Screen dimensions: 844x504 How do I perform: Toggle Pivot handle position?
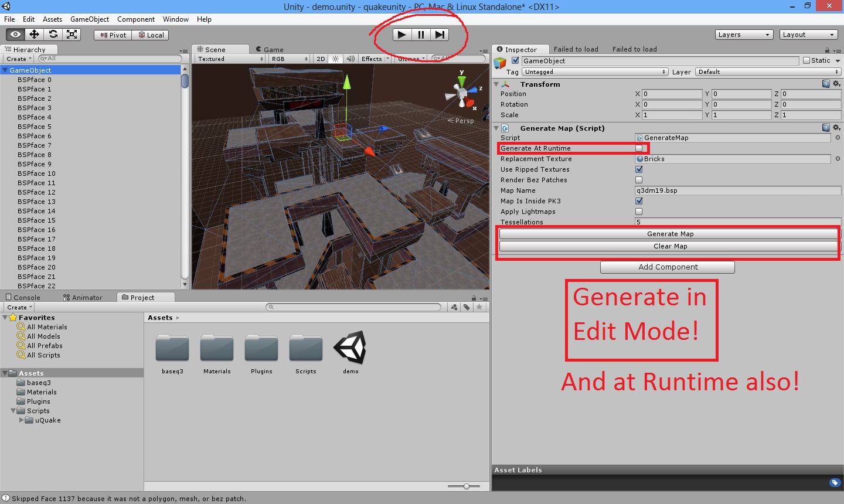[113, 35]
